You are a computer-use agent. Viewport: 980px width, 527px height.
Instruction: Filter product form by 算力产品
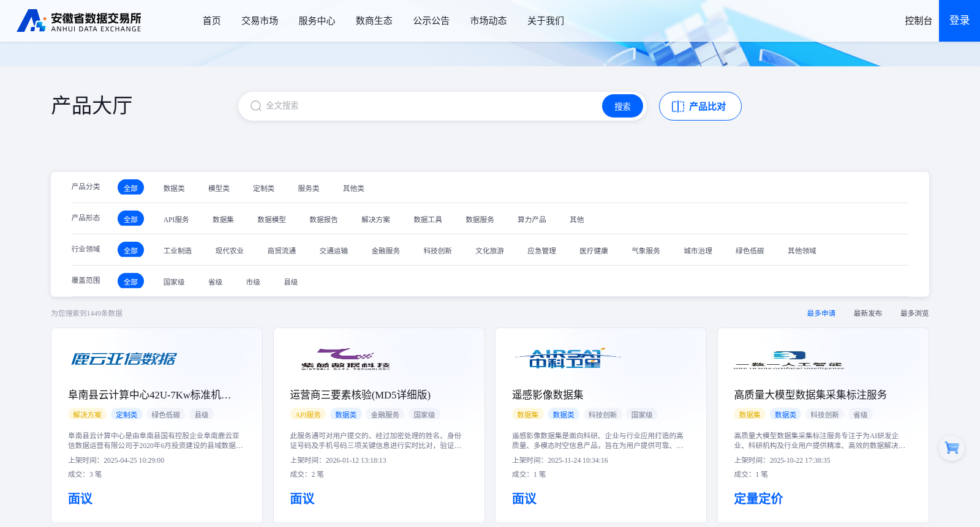point(532,220)
